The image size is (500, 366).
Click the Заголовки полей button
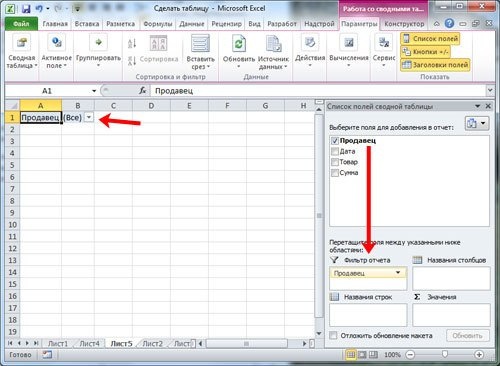435,65
